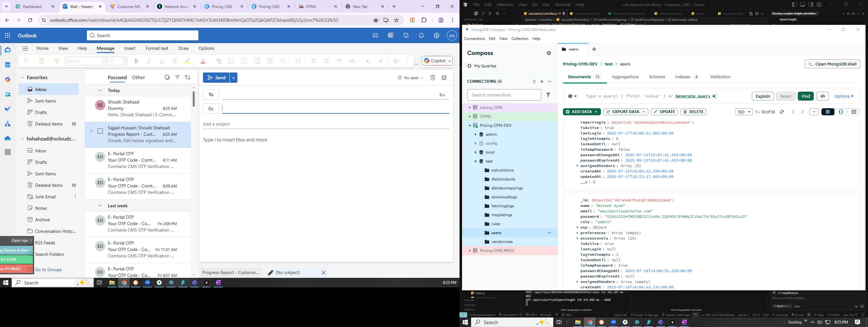
Task: Insert a bulleted list in Outlook
Action: (231, 61)
